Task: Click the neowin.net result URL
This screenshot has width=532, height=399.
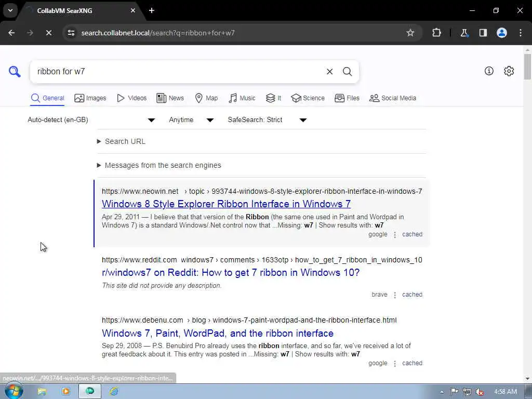Action: (x=262, y=191)
